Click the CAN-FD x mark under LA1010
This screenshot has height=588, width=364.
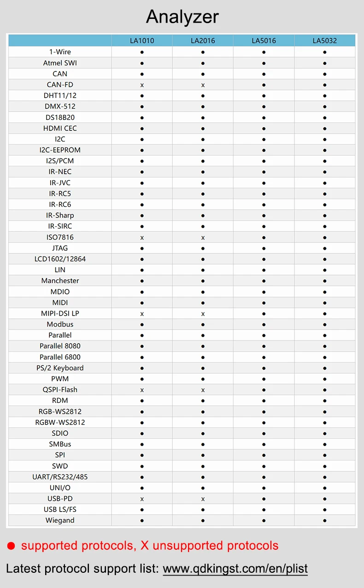pyautogui.click(x=142, y=85)
